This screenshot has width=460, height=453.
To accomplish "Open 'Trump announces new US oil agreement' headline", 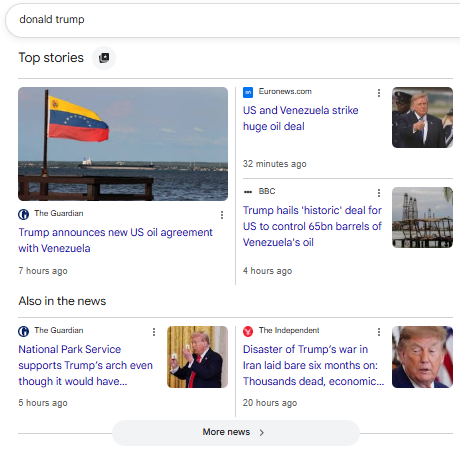I will (115, 240).
